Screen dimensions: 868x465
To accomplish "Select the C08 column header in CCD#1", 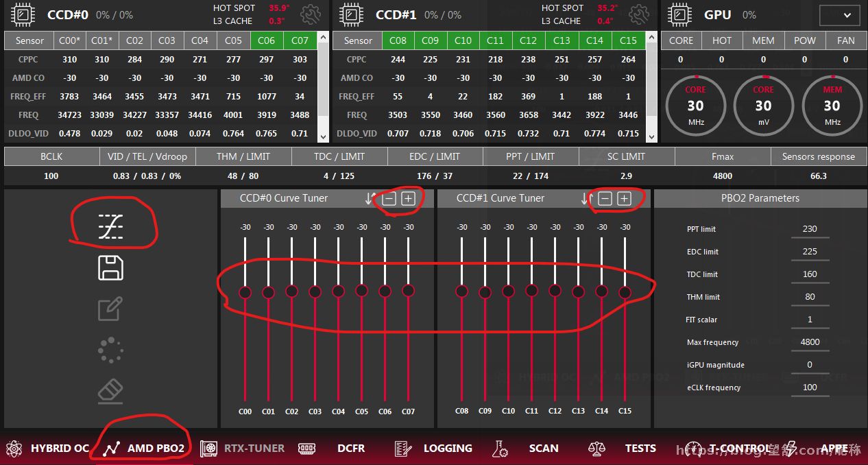I will point(398,40).
